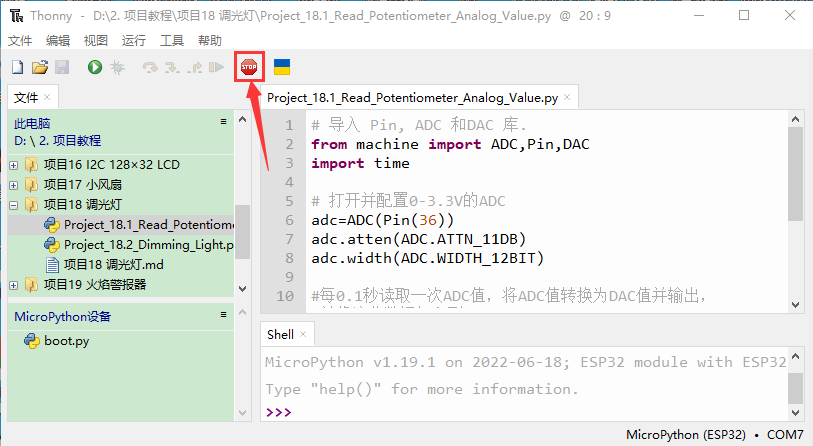Open the 工具 menu
The height and width of the screenshot is (446, 813).
click(x=172, y=40)
